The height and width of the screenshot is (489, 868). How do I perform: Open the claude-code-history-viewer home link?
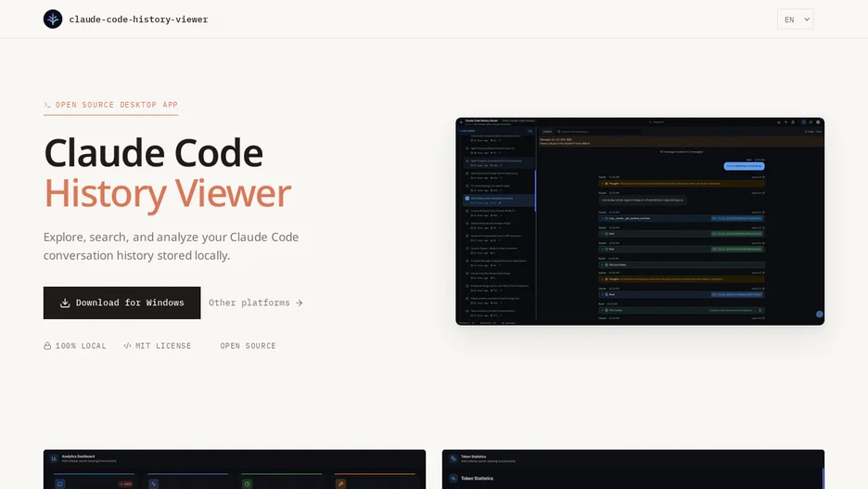[x=126, y=19]
